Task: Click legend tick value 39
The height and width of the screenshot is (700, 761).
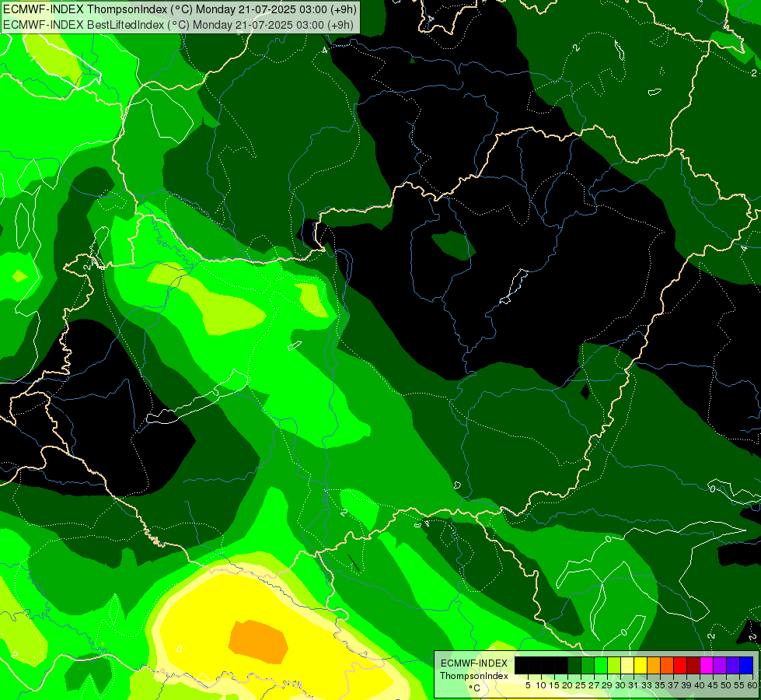Action: pyautogui.click(x=686, y=685)
